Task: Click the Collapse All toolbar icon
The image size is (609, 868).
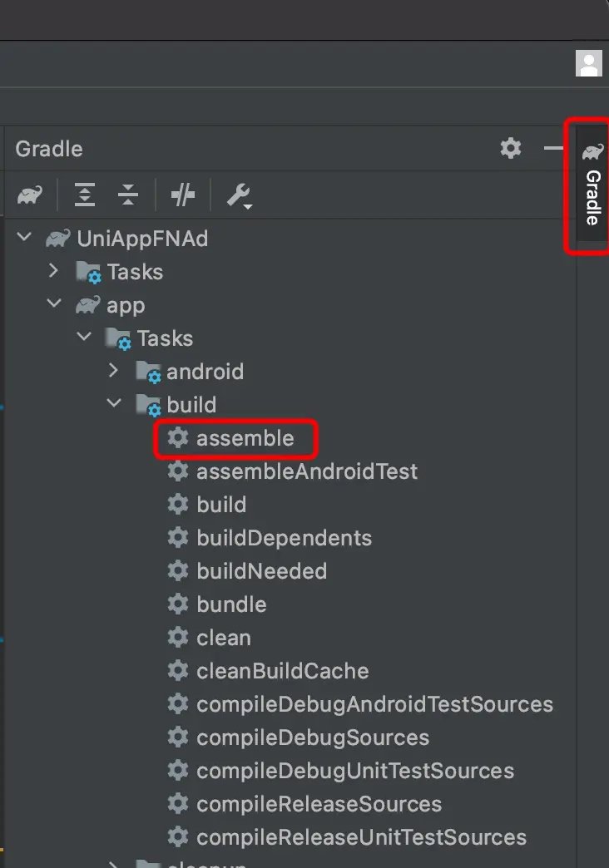Action: click(x=128, y=195)
